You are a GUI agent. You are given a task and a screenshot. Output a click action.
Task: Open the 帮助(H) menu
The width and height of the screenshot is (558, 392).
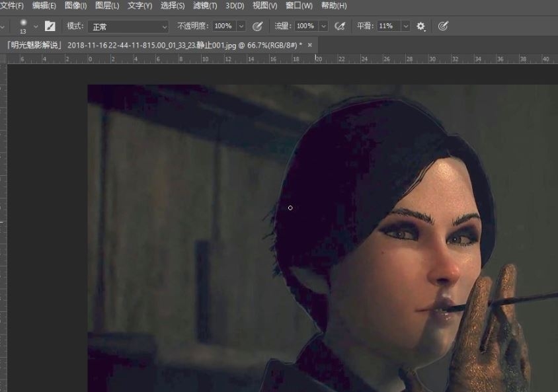[x=334, y=6]
